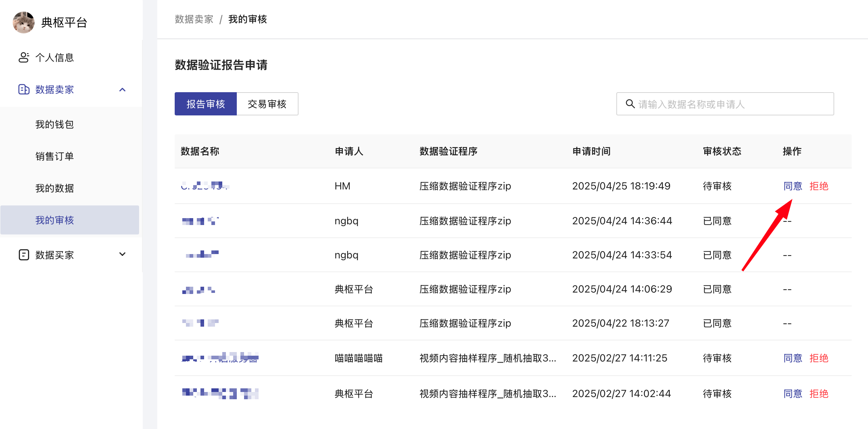Open data name link in 14:36:44 row
The width and height of the screenshot is (868, 429).
pos(200,221)
